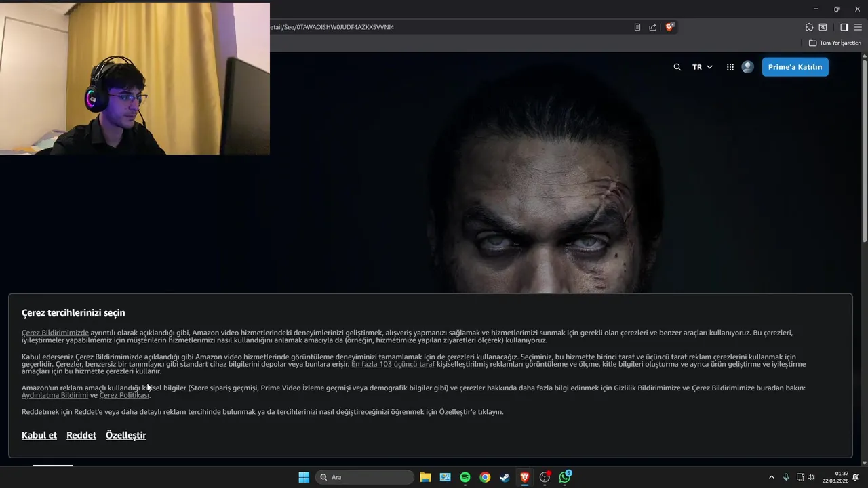Open the network status tray icon
The height and width of the screenshot is (488, 868).
pyautogui.click(x=800, y=477)
